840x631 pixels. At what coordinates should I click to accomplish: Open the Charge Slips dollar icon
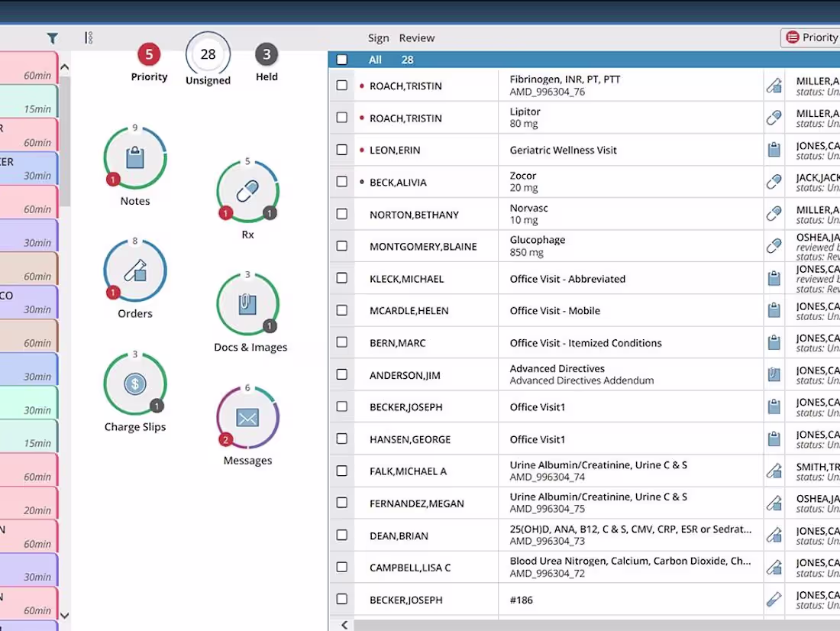pyautogui.click(x=134, y=384)
